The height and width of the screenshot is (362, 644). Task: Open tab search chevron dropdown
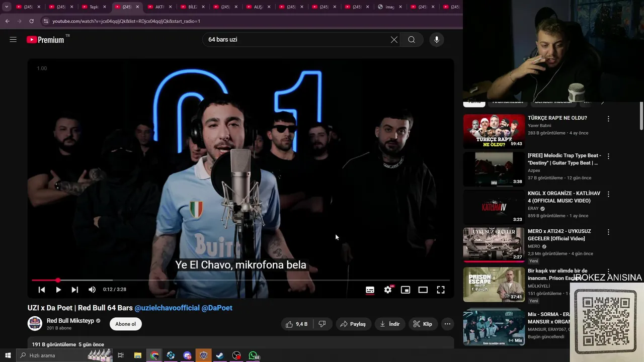click(x=7, y=7)
